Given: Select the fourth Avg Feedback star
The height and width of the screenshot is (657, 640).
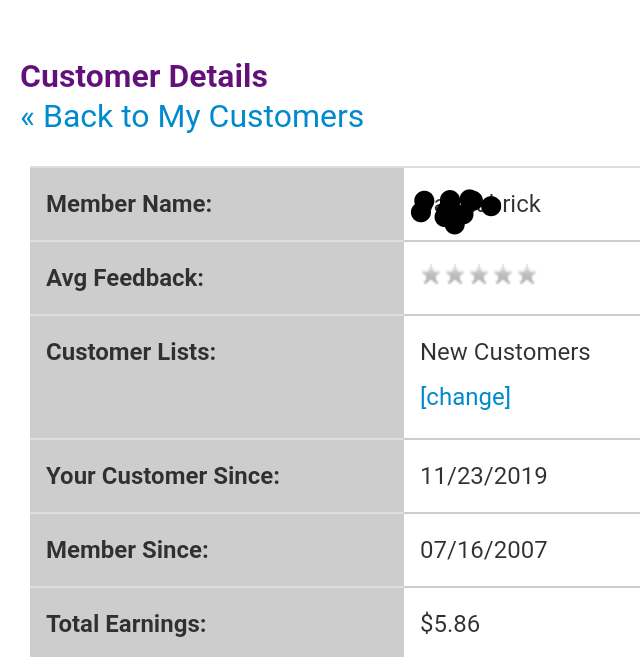Looking at the screenshot, I should coord(503,275).
